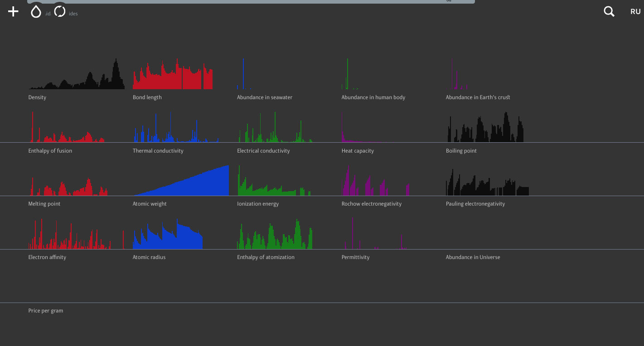
Task: Open the Density chart
Action: 76,77
